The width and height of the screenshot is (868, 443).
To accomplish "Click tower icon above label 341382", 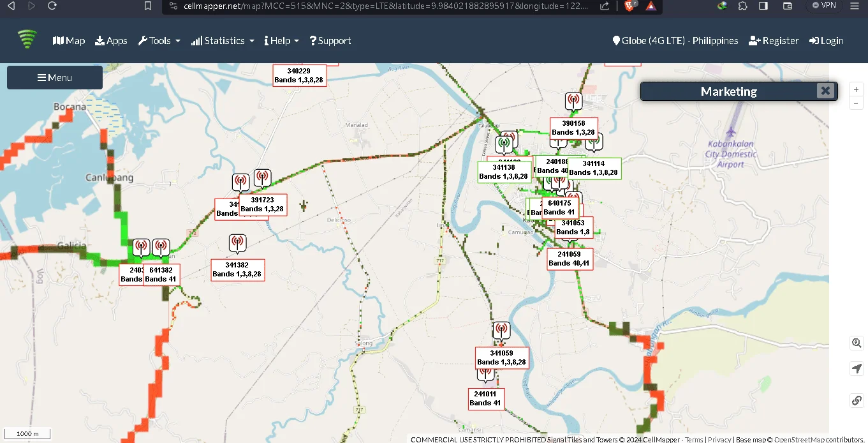I will 237,244.
